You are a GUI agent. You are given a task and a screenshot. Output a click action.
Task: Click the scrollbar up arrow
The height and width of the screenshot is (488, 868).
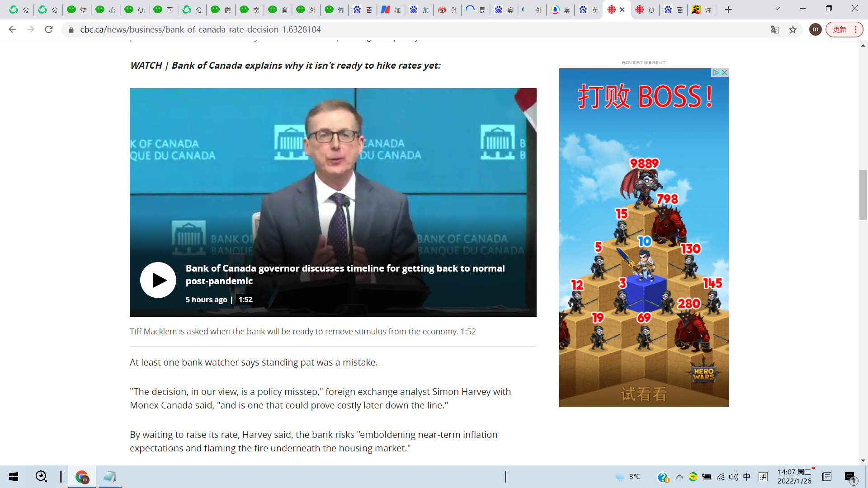pyautogui.click(x=863, y=45)
